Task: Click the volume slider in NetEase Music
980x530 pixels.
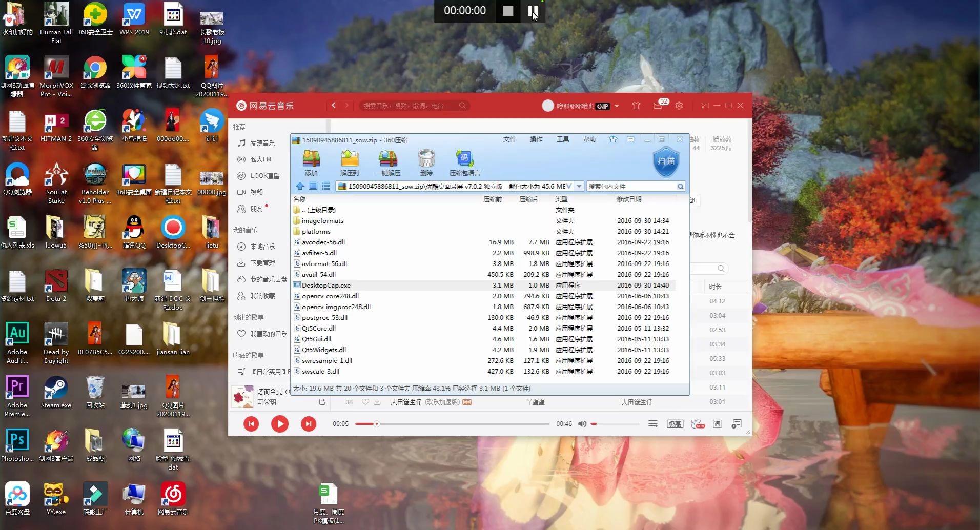Action: [x=615, y=424]
